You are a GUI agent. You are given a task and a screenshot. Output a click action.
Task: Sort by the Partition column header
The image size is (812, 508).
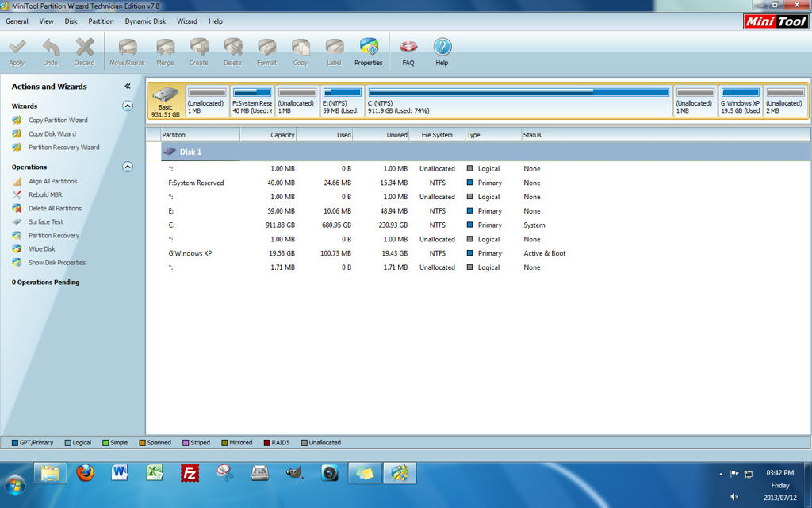(201, 135)
